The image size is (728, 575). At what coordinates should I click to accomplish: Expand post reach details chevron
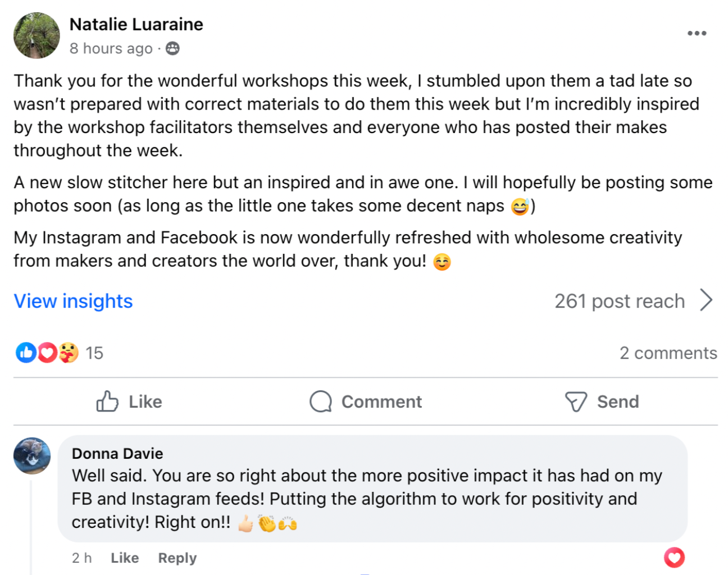pos(707,300)
